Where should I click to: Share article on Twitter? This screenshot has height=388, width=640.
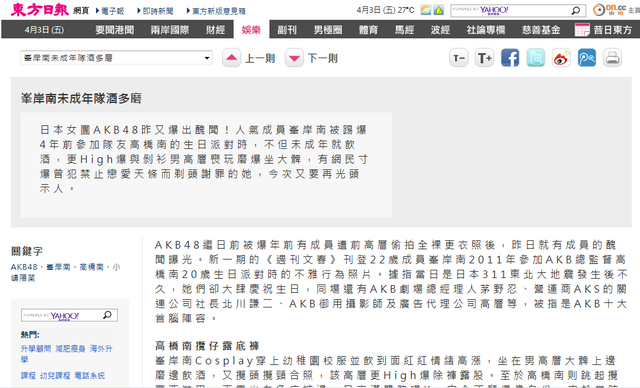(536, 58)
